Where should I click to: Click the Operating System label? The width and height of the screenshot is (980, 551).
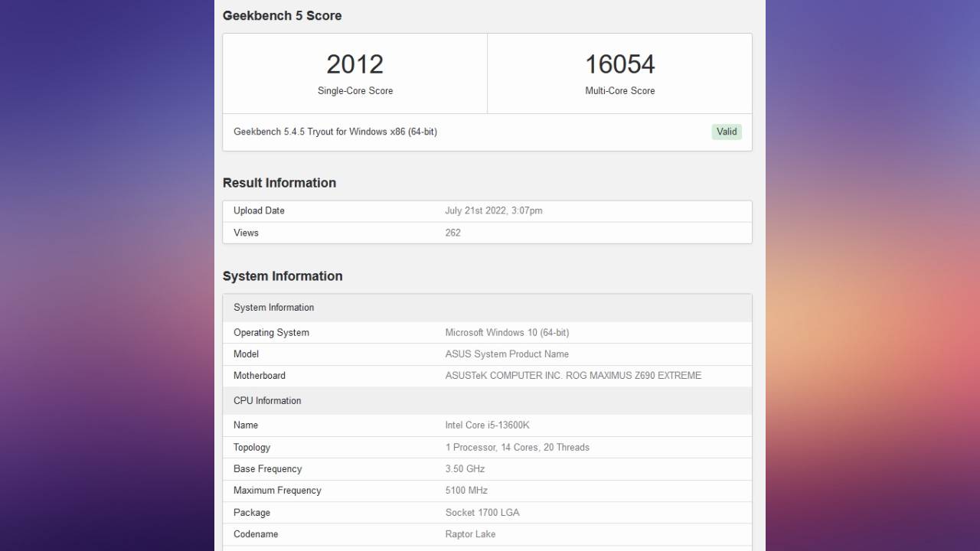click(271, 333)
